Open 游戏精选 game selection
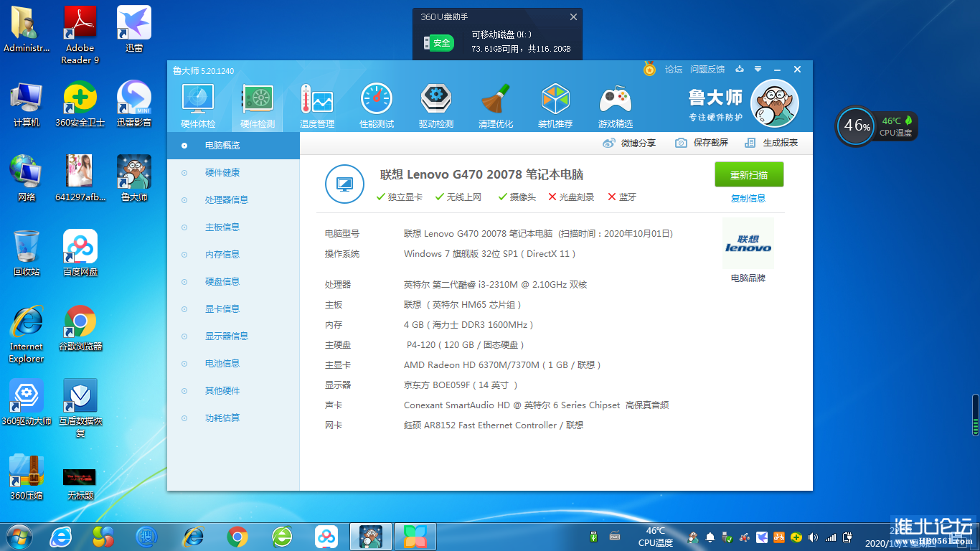This screenshot has width=980, height=551. click(x=616, y=106)
